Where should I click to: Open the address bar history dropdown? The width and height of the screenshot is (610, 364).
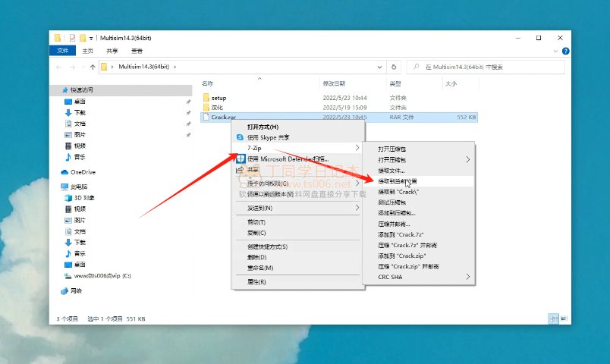379,67
